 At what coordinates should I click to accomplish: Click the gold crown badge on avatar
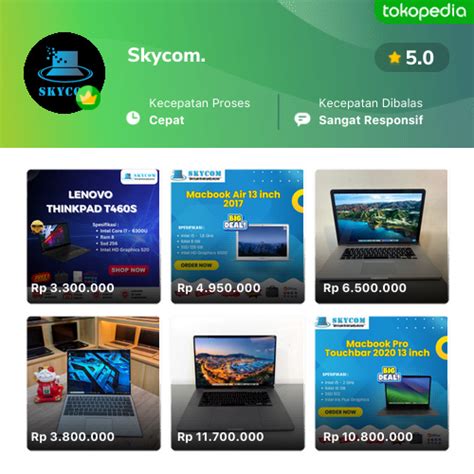(x=88, y=98)
